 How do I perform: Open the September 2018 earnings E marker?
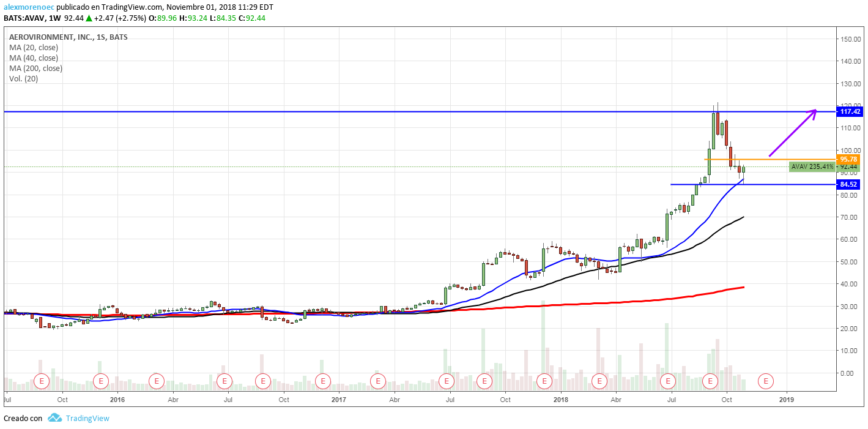coord(711,381)
